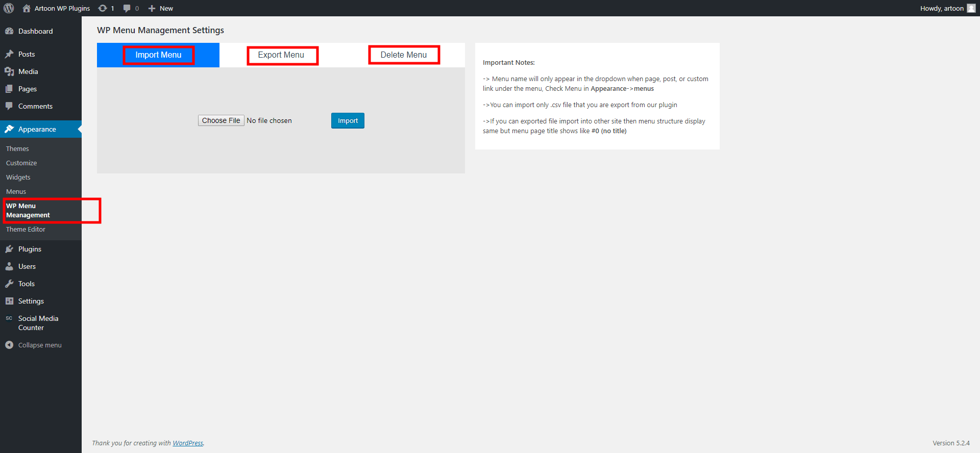Open the Pages menu label
980x453 pixels.
(x=28, y=89)
